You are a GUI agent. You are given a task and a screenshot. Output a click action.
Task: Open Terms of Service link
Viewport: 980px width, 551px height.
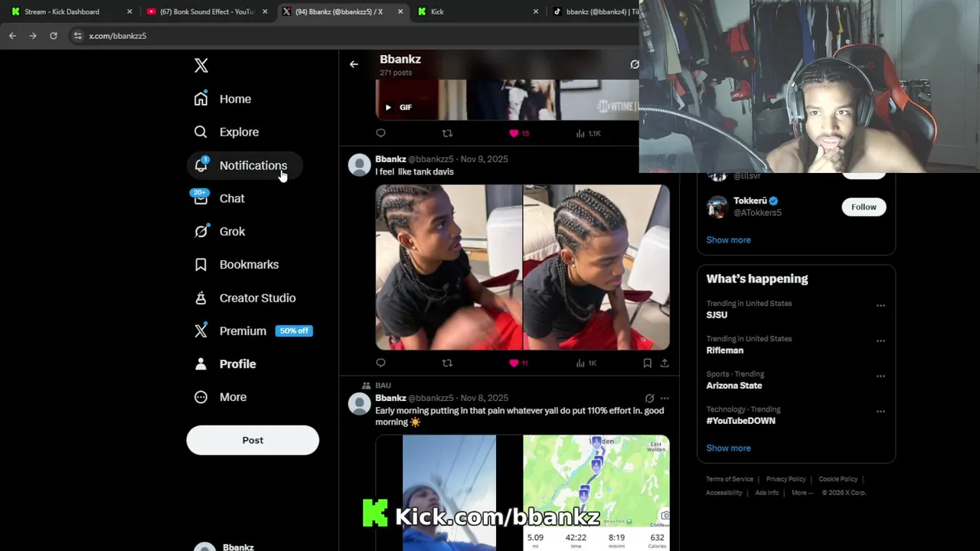pyautogui.click(x=730, y=479)
